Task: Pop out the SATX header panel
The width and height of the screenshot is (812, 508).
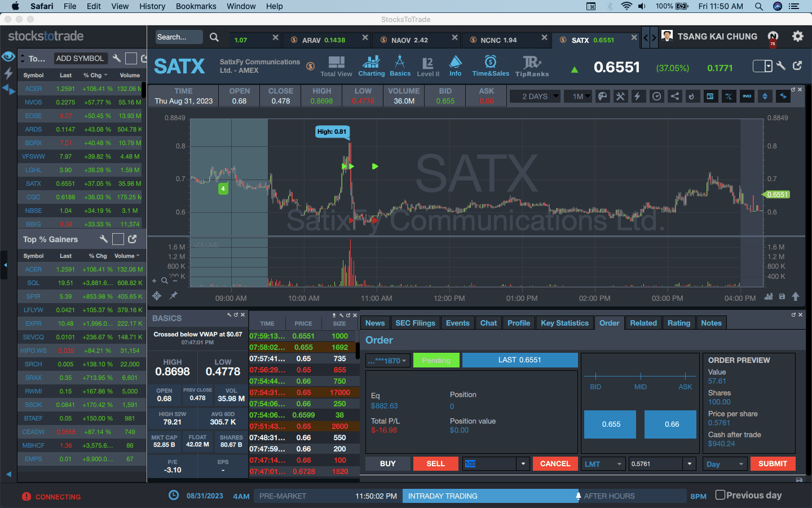Action: pyautogui.click(x=797, y=66)
